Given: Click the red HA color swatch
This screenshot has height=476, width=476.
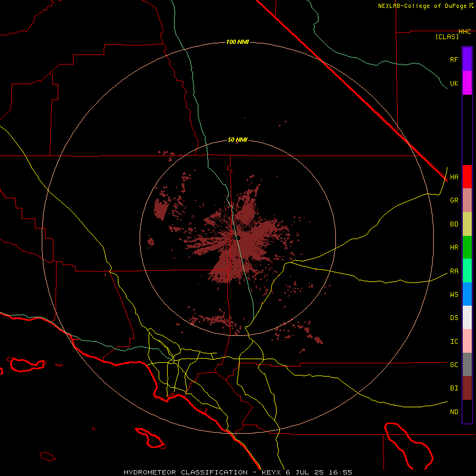Looking at the screenshot, I should [x=467, y=177].
